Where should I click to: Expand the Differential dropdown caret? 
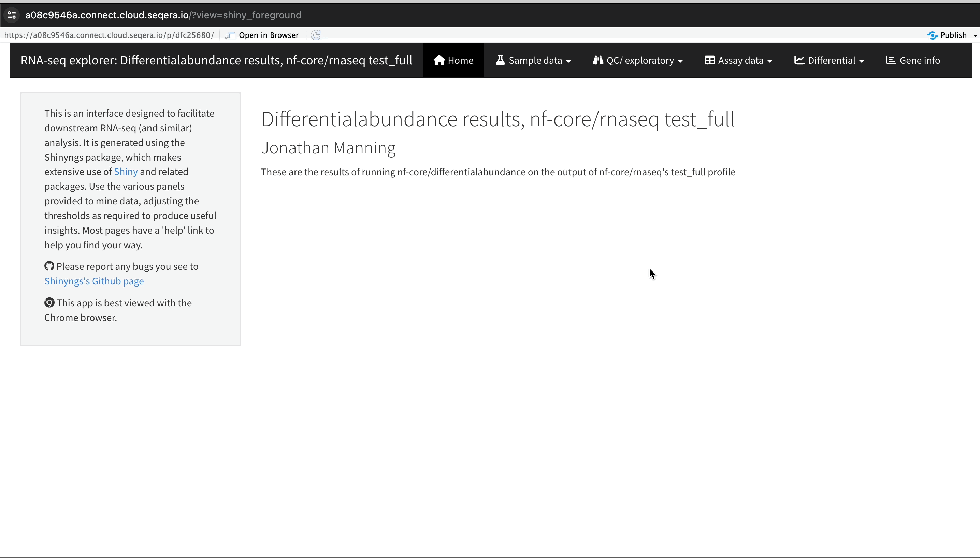click(x=861, y=61)
